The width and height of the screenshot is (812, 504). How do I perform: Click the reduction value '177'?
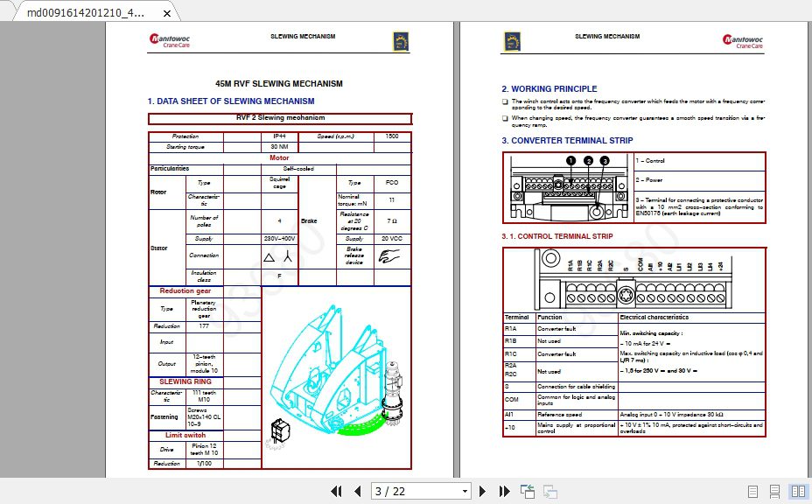204,326
